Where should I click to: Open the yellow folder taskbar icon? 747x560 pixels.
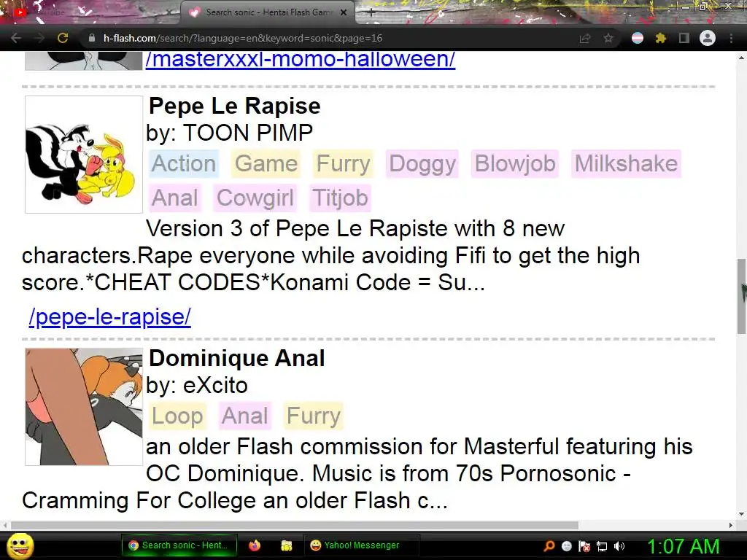pos(286,545)
